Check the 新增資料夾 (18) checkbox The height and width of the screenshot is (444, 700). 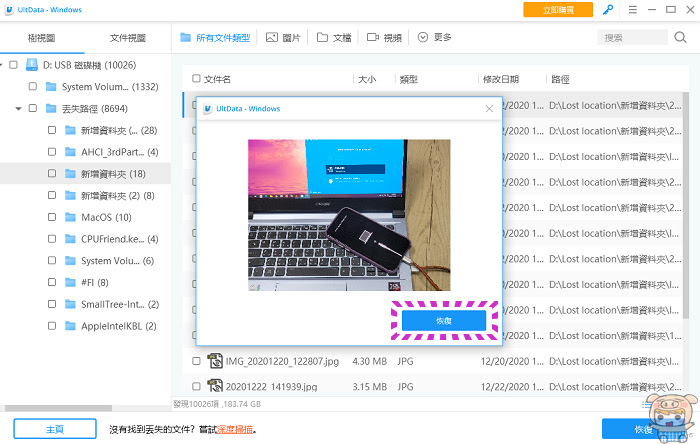(x=52, y=173)
